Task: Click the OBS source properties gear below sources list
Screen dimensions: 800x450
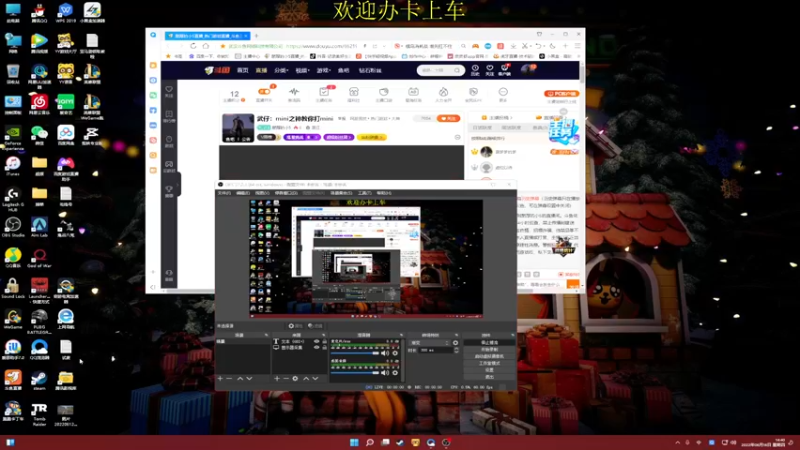Action: click(295, 379)
